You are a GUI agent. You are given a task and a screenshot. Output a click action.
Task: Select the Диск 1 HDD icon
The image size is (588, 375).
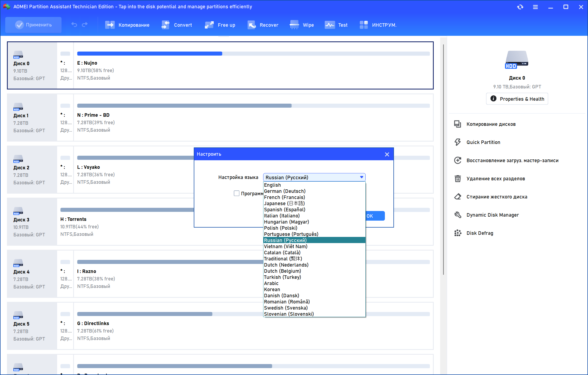18,107
